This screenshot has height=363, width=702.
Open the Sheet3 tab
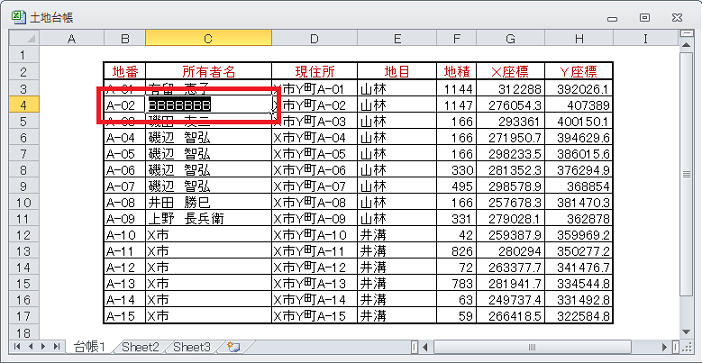point(192,346)
